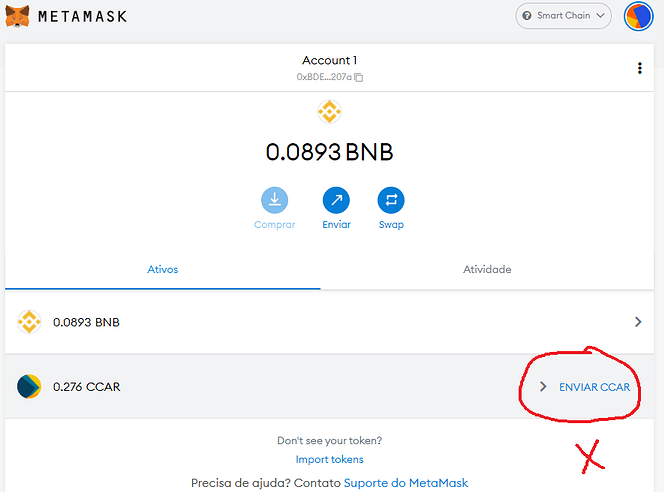This screenshot has width=668, height=499.
Task: Click the MetaMask fox logo
Action: pos(17,16)
